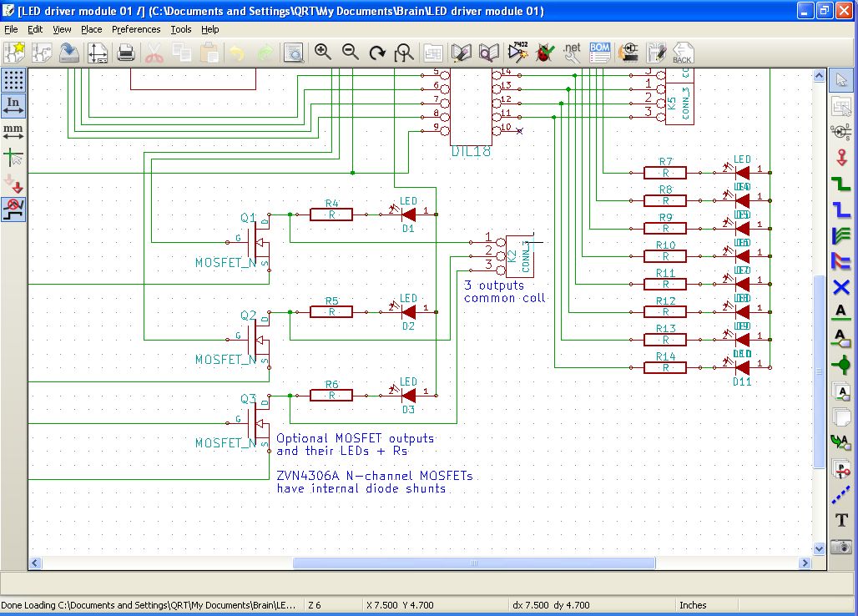Select the bus-to-bus entry tool

841,261
